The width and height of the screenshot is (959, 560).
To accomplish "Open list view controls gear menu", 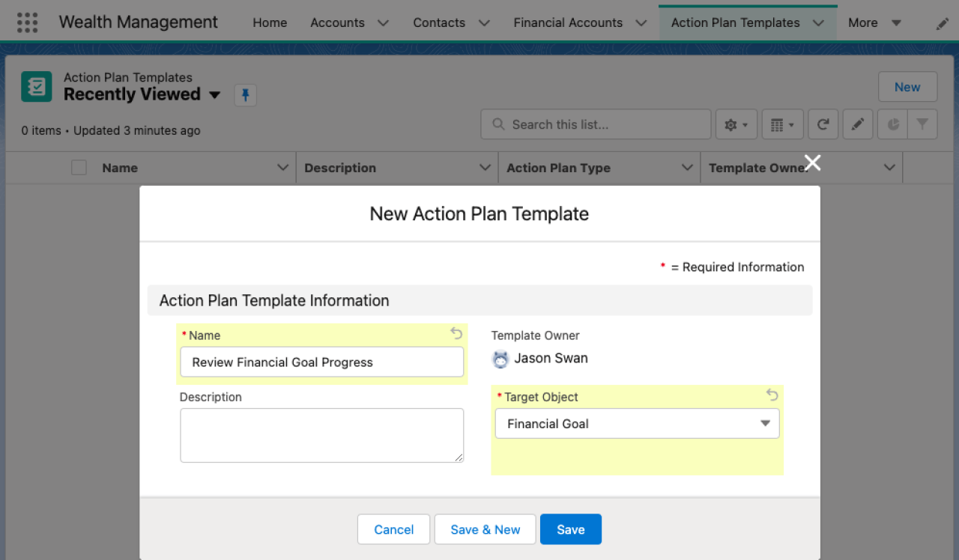I will (x=736, y=125).
